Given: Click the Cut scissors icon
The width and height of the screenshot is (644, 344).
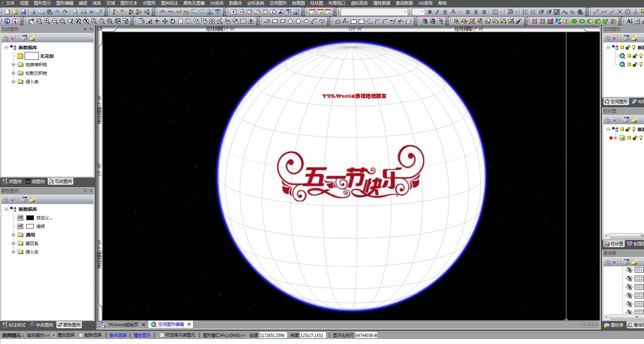Looking at the screenshot, I should 34,12.
